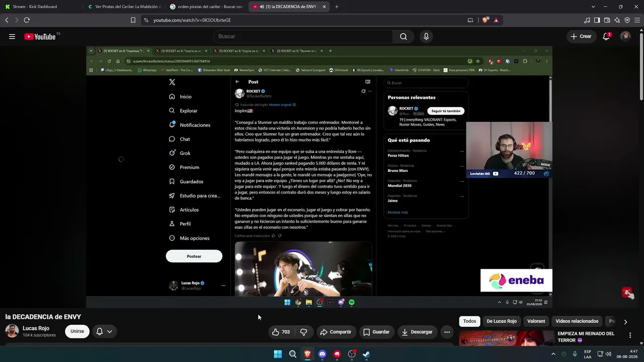Viewport: 644px width, 362px height.
Task: Open Windows taskbar search
Action: pos(293,354)
